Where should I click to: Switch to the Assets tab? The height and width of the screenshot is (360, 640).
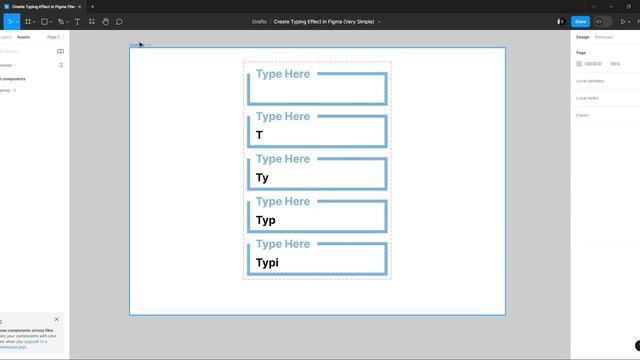pos(23,37)
